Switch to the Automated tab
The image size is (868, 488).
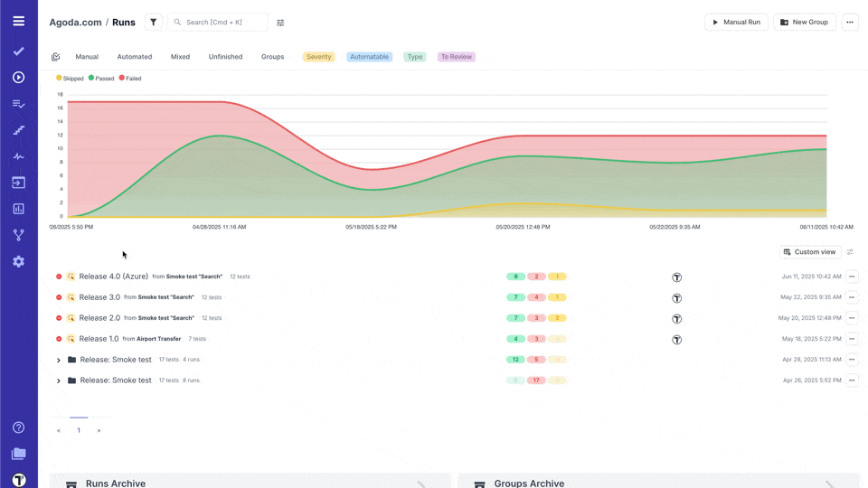click(x=135, y=57)
